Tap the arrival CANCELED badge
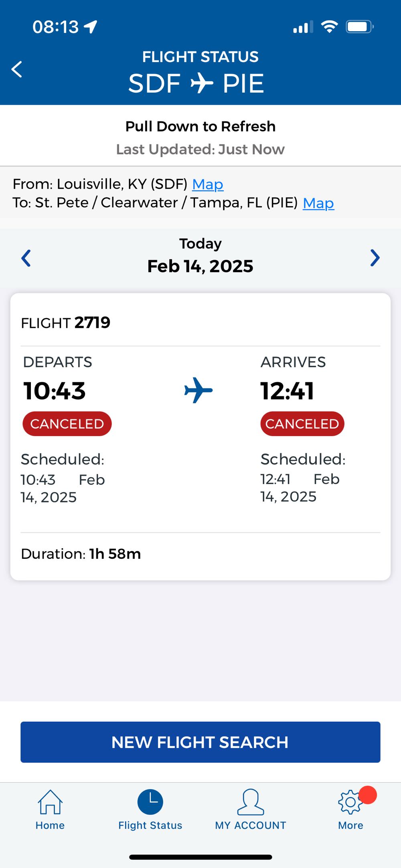Viewport: 401px width, 868px height. tap(302, 424)
